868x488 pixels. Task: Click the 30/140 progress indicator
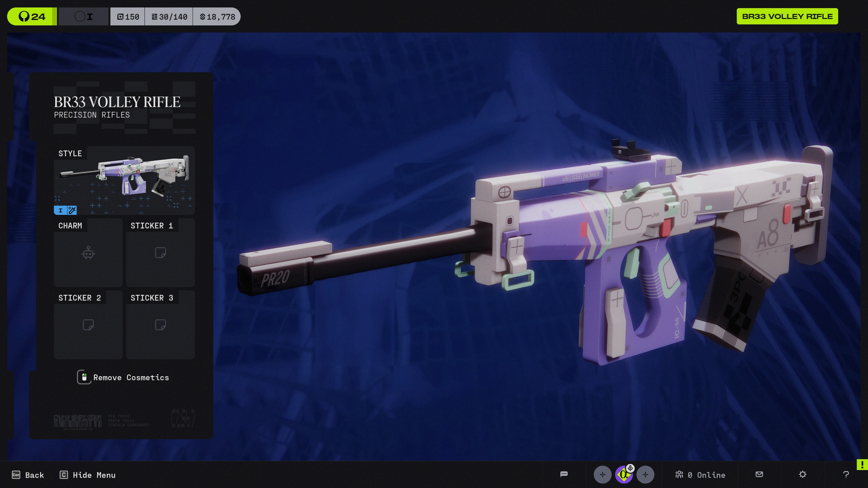(169, 16)
